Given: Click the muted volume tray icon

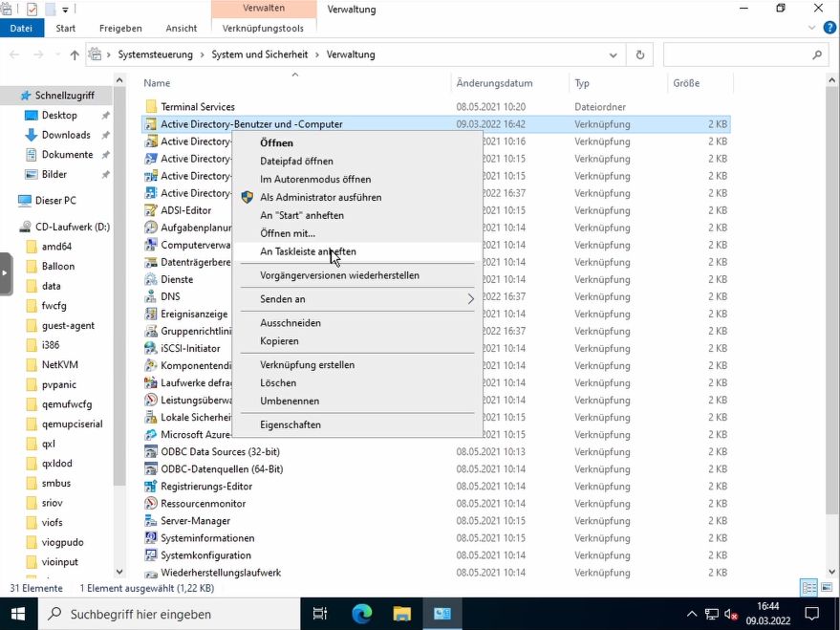Looking at the screenshot, I should coord(731,615).
